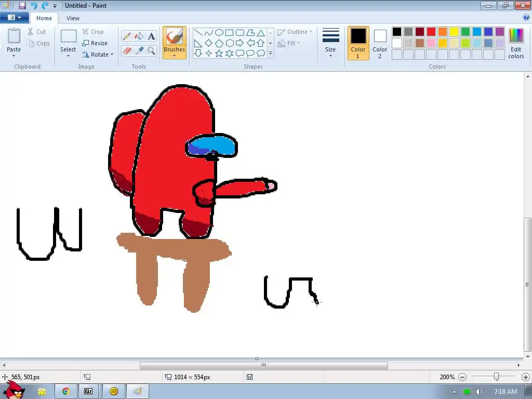
Task: Open the Size dropdown
Action: click(x=331, y=43)
